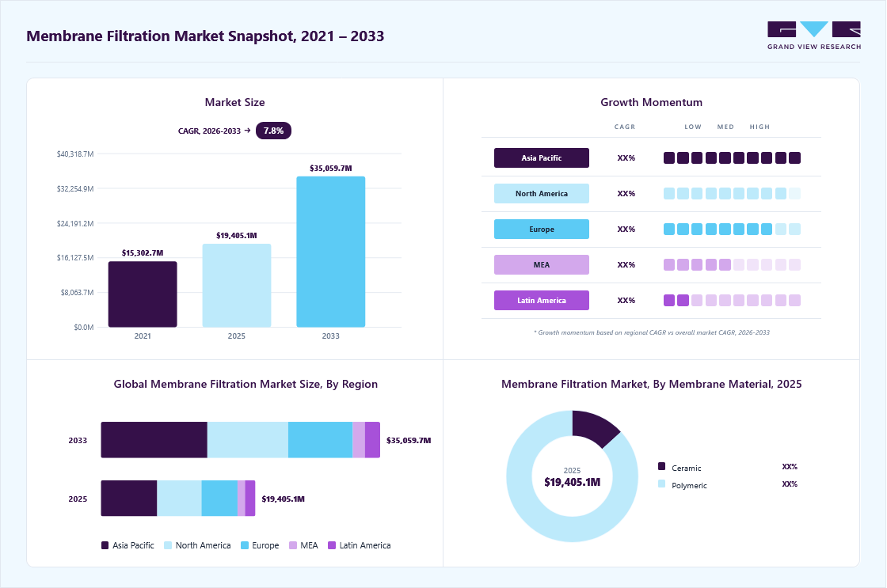Click the XX% CAGR value for Europe
Viewport: 887px width, 588px height.
pyautogui.click(x=626, y=229)
